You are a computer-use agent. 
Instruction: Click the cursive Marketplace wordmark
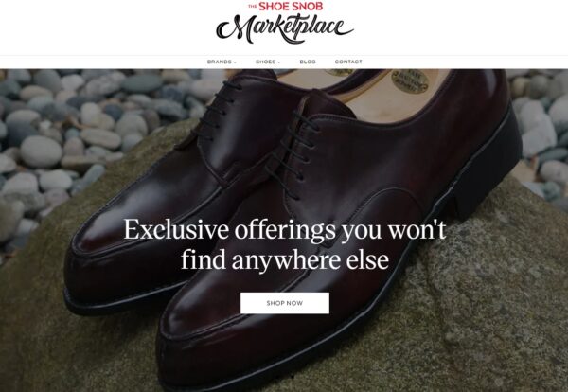click(x=285, y=28)
